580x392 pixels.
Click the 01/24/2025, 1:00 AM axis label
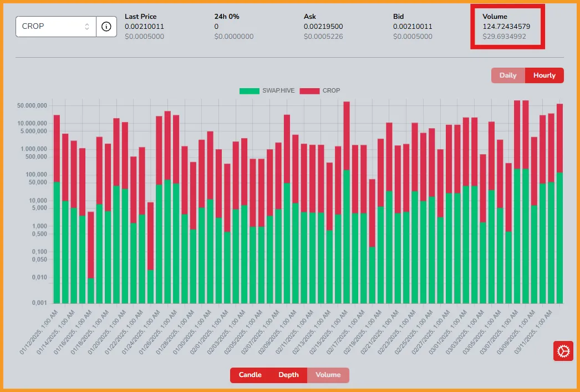pyautogui.click(x=142, y=332)
